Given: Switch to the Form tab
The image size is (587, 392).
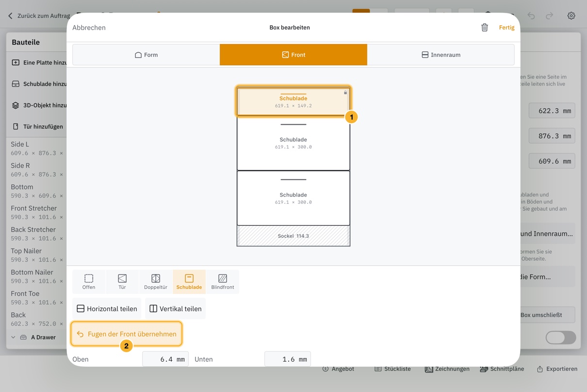Looking at the screenshot, I should [x=146, y=55].
